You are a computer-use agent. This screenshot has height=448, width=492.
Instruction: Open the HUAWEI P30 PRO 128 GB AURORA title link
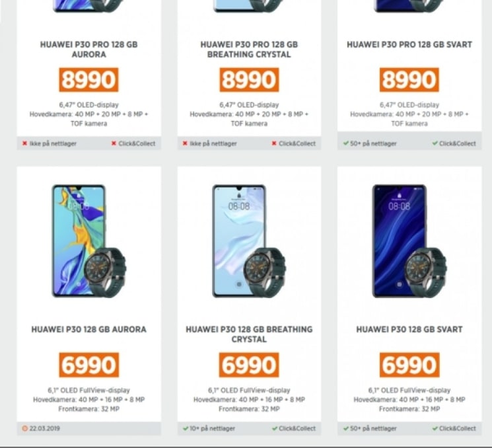click(x=88, y=50)
